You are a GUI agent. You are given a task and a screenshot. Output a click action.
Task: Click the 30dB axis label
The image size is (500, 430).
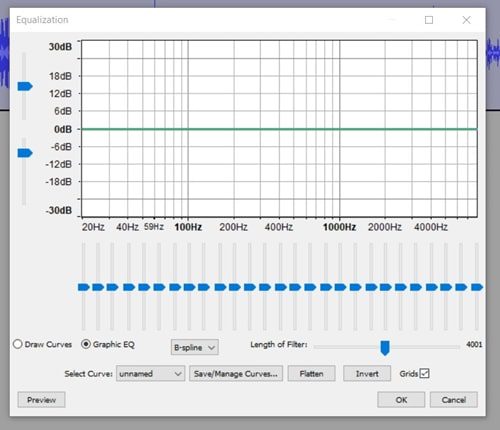60,47
